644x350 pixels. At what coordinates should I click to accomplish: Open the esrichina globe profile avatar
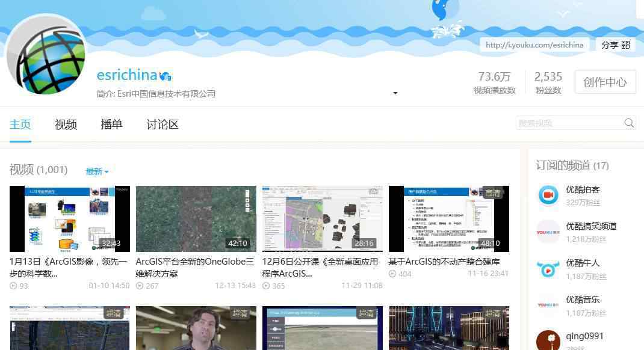coord(46,55)
